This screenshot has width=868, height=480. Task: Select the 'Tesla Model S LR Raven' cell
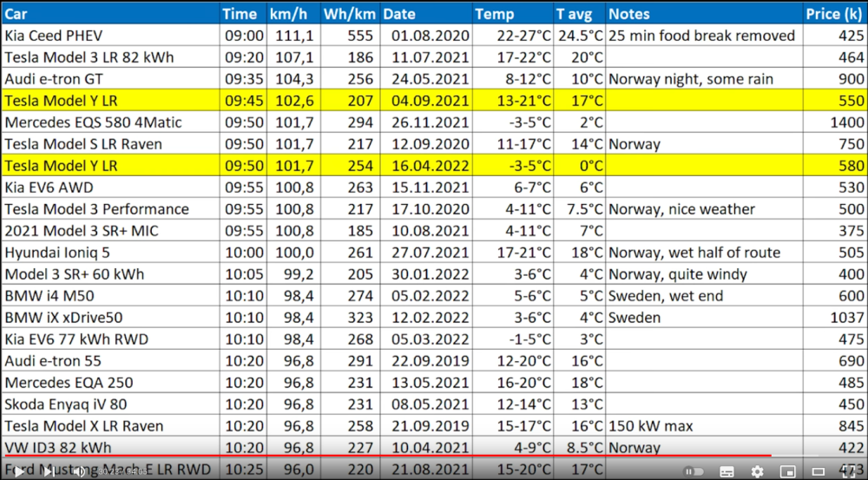(x=111, y=144)
